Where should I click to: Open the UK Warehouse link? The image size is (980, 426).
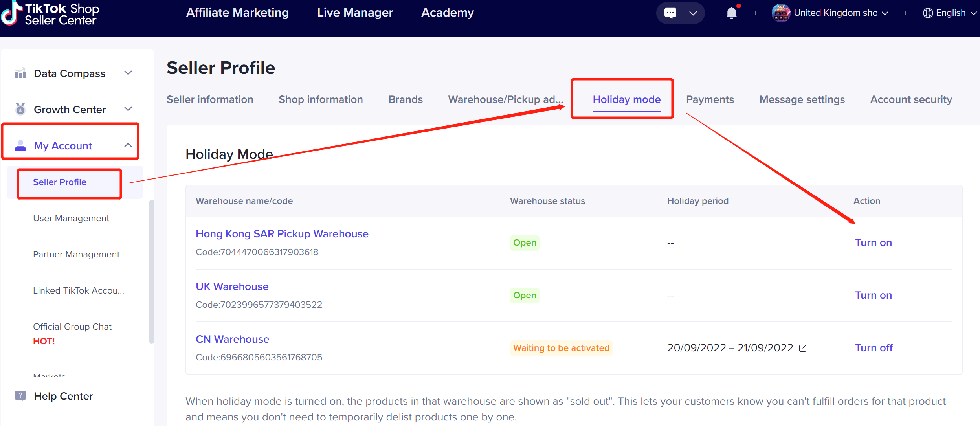(x=232, y=286)
